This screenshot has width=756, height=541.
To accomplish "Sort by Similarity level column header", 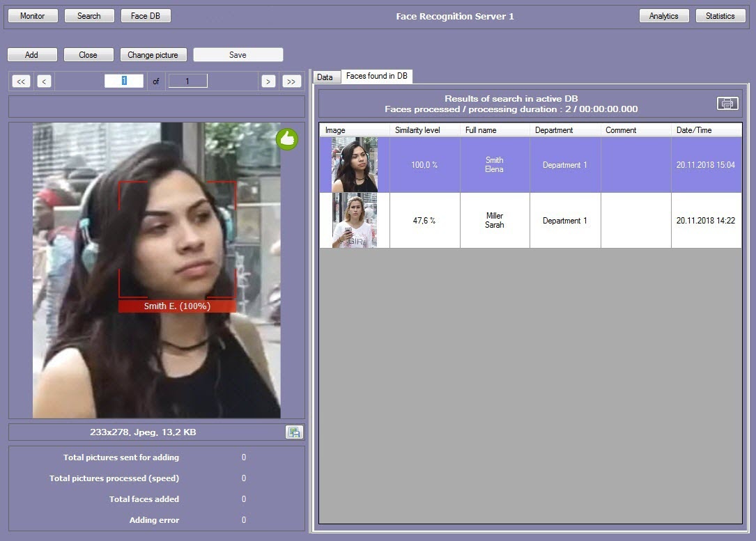I will [425, 130].
